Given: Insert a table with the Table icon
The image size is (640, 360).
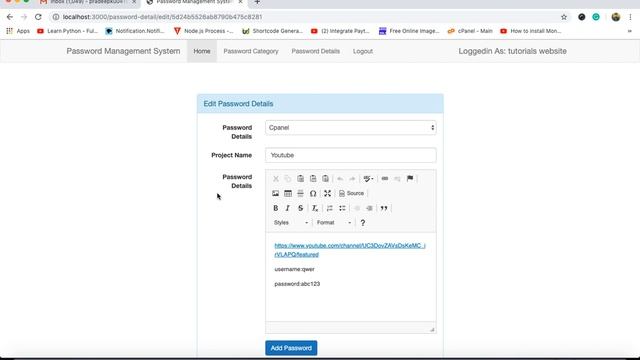Looking at the screenshot, I should coord(288,193).
